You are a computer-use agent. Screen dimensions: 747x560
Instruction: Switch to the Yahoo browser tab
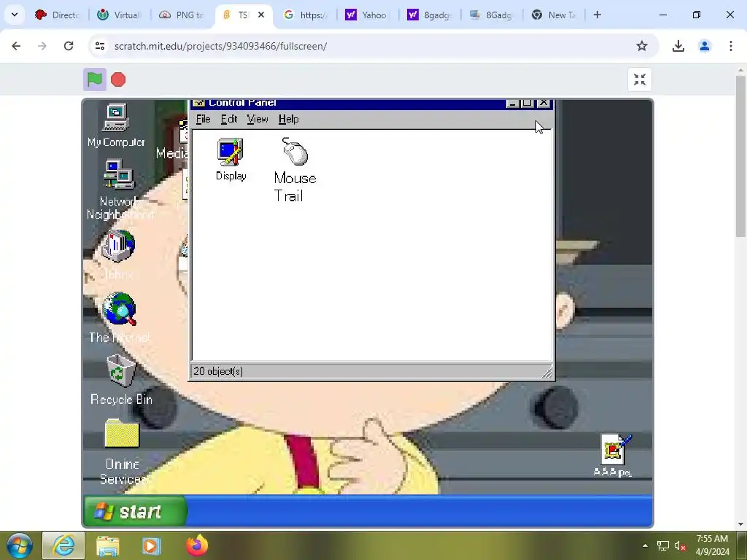368,15
